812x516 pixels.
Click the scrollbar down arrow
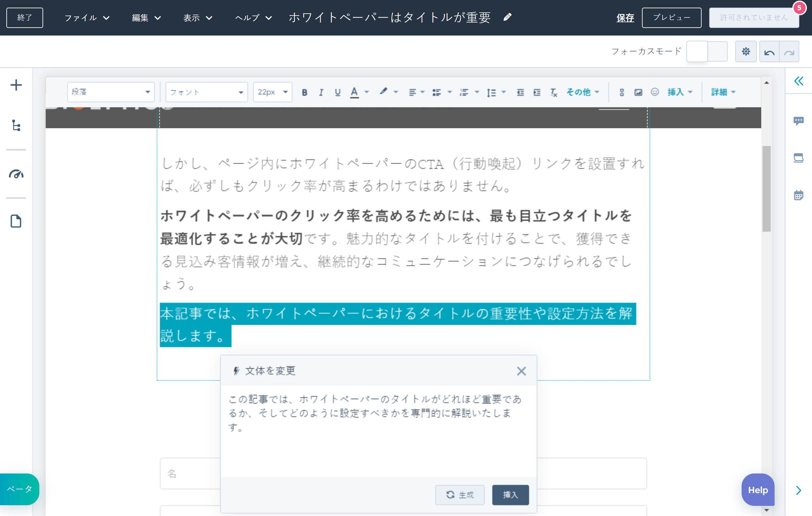tap(766, 510)
